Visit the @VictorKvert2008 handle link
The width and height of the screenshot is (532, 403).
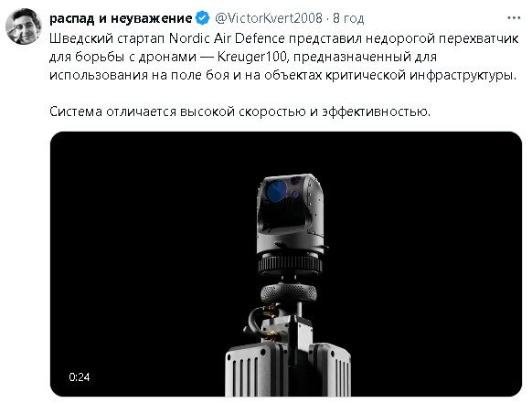click(269, 18)
